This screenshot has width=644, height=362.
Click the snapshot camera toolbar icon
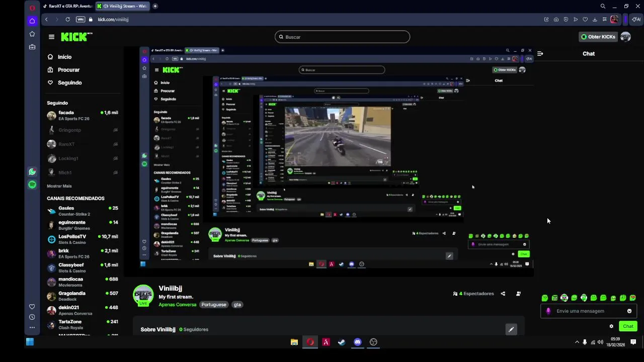[x=556, y=20]
